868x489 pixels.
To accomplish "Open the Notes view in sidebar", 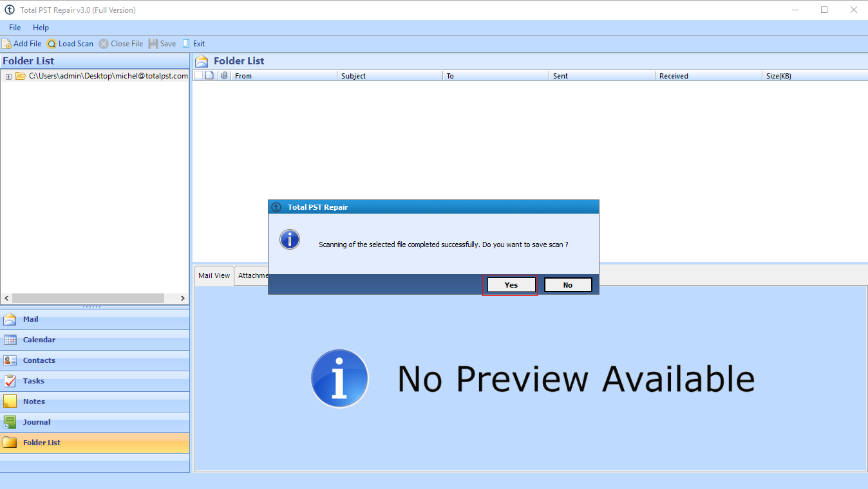I will (33, 401).
